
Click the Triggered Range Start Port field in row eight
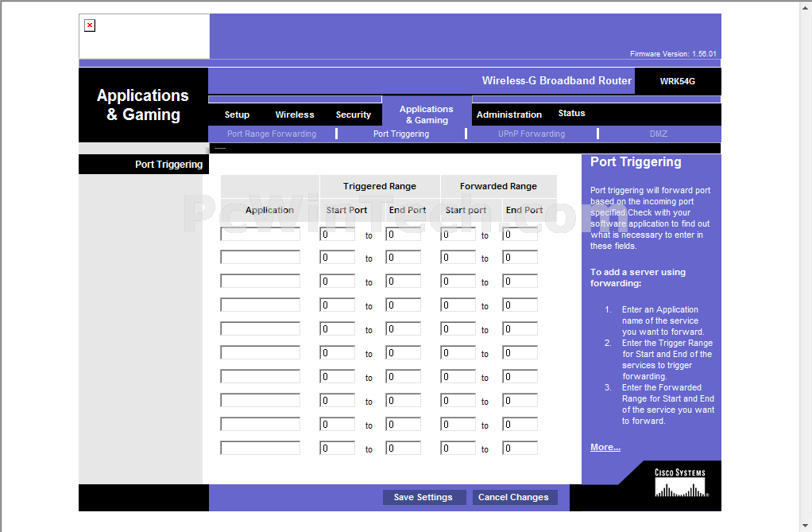pos(337,401)
